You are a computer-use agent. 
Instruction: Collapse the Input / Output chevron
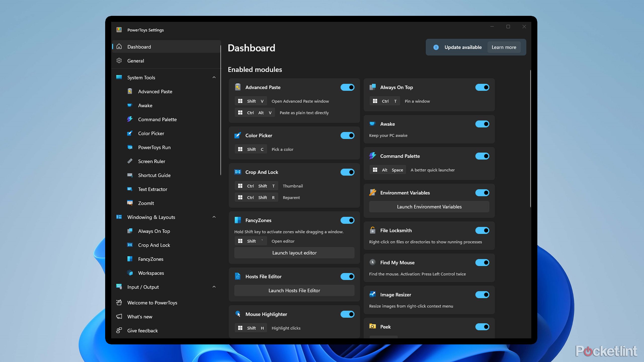pyautogui.click(x=214, y=287)
